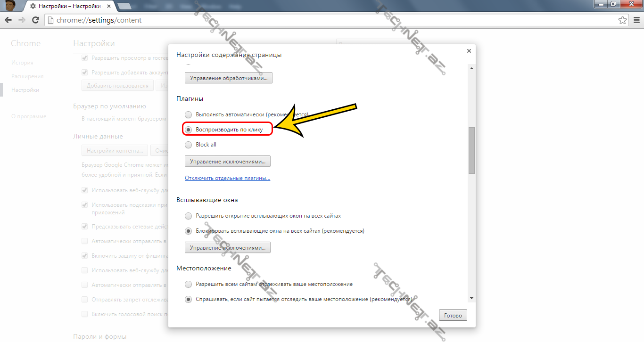Screen dimensions: 644x342
Task: Choose 'Выполнять автоматически' plugin option
Action: point(189,114)
